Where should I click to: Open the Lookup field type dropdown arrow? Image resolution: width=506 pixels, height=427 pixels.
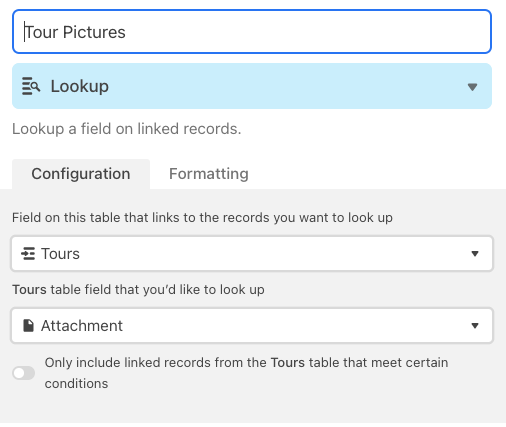(x=472, y=87)
